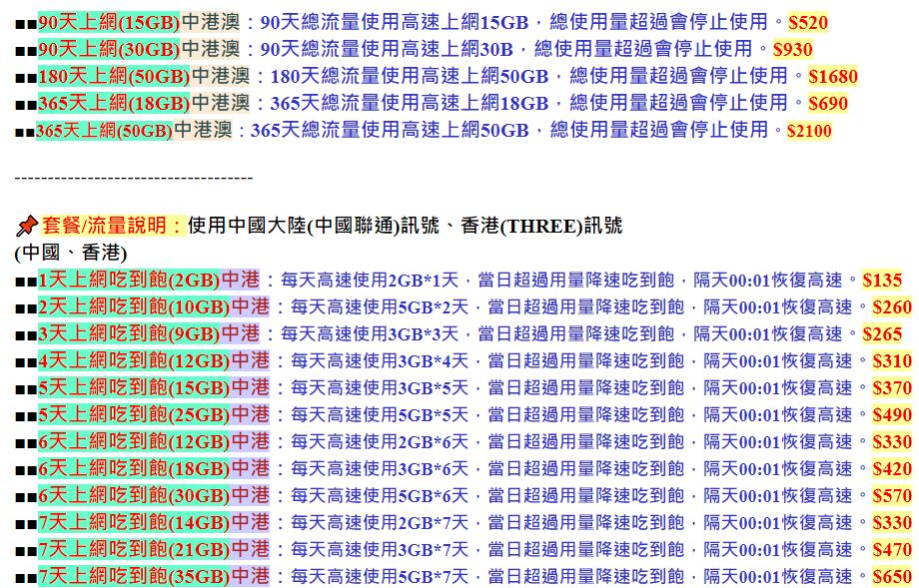The image size is (919, 588).
Task: Click the red pushpin icon
Action: (x=27, y=225)
